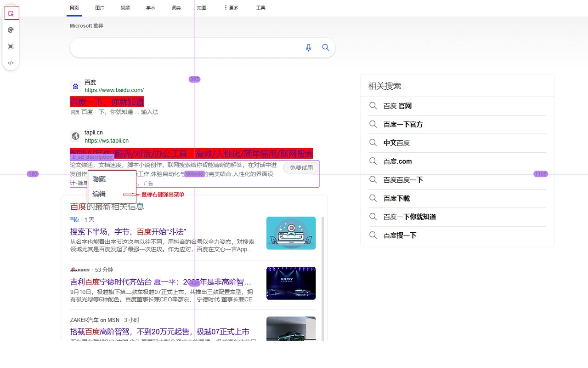Open the 学术 tab

click(x=151, y=8)
